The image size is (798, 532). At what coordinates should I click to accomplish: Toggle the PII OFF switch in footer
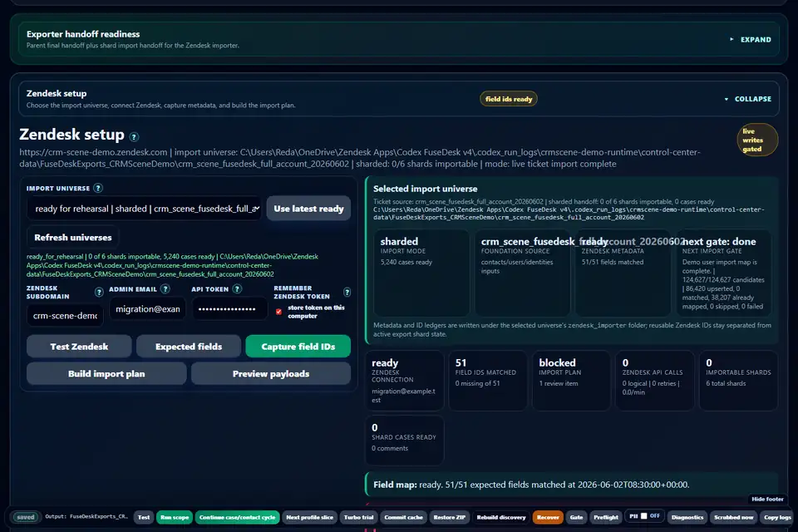click(x=643, y=516)
